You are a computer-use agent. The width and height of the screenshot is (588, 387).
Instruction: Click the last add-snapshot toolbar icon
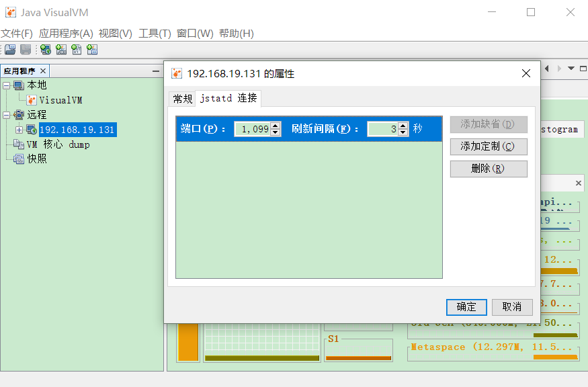click(92, 50)
